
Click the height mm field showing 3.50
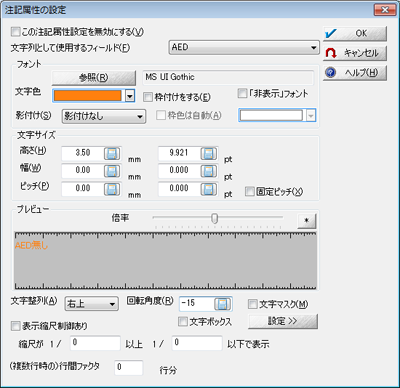83,153
